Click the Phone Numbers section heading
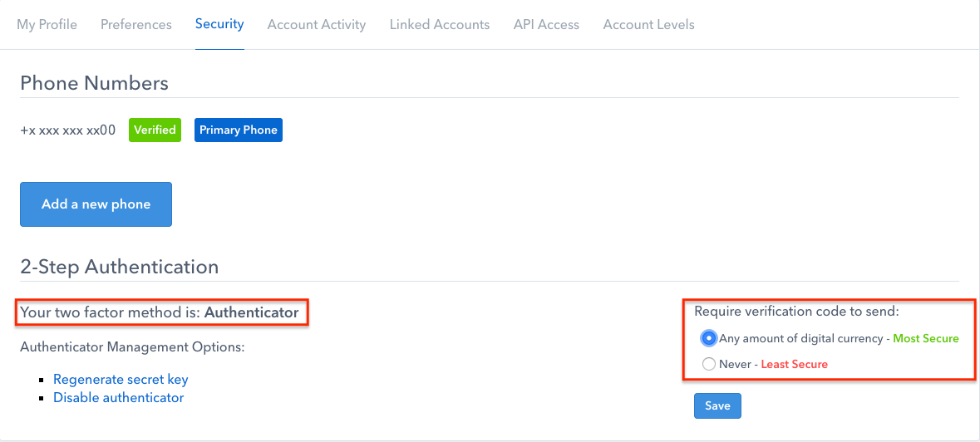Image resolution: width=980 pixels, height=442 pixels. pyautogui.click(x=95, y=83)
